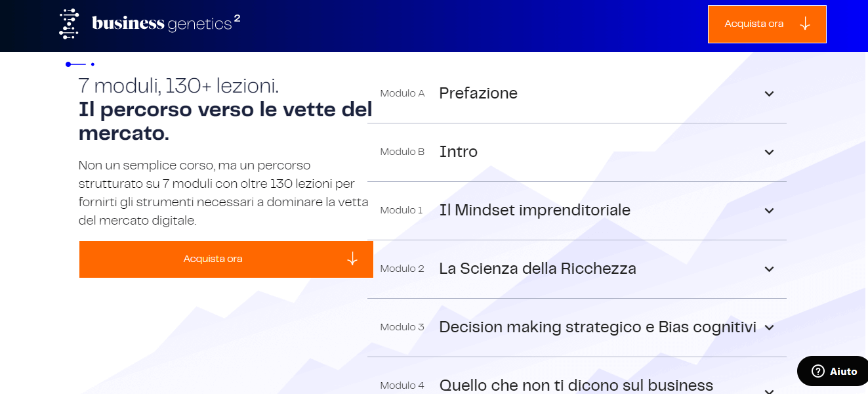Expand La Scienza della Ricchezza chevron
The height and width of the screenshot is (394, 868).
pyautogui.click(x=770, y=269)
